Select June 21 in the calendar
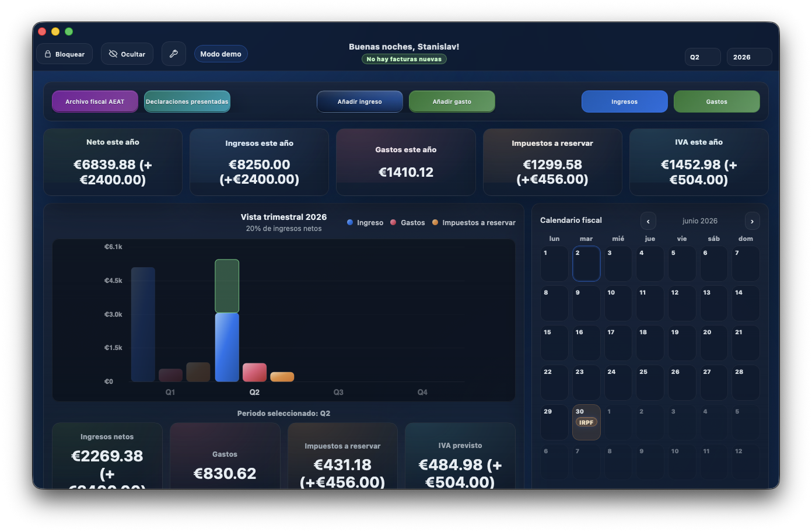 click(x=746, y=343)
